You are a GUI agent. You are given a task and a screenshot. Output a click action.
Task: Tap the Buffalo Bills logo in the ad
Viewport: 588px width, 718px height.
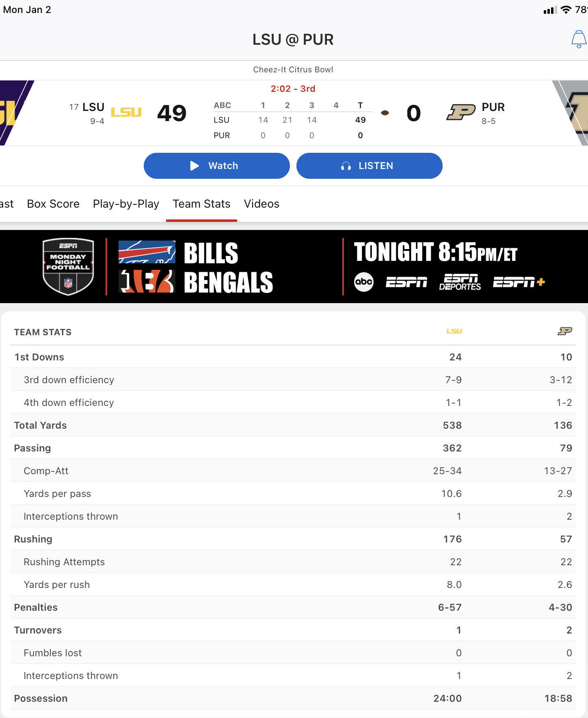coord(147,252)
